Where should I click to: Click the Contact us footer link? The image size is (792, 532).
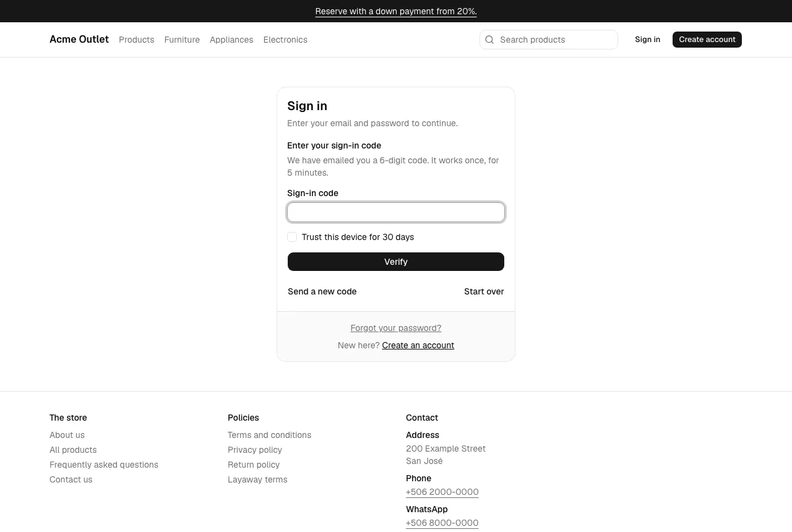point(71,479)
